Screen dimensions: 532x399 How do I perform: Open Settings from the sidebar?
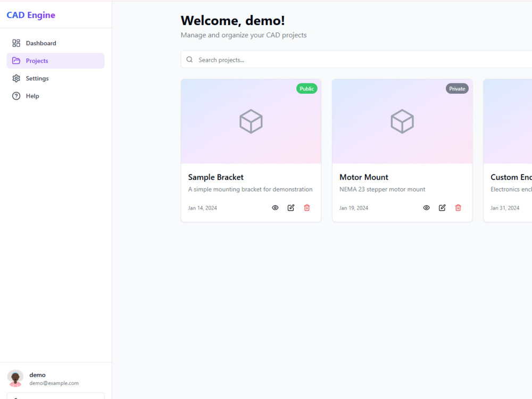[56, 78]
